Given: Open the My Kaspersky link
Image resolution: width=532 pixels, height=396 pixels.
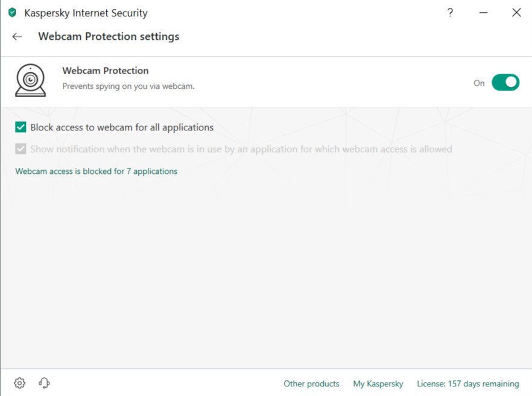Looking at the screenshot, I should coord(378,384).
